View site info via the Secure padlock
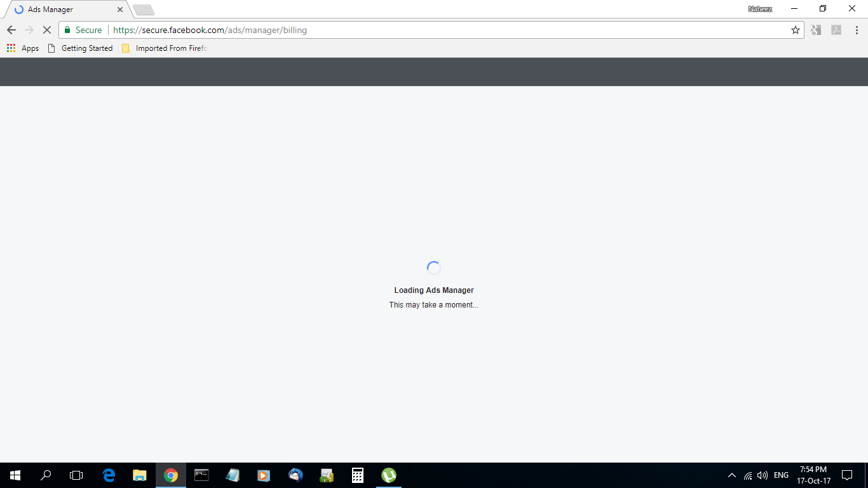The image size is (868, 488). (83, 30)
